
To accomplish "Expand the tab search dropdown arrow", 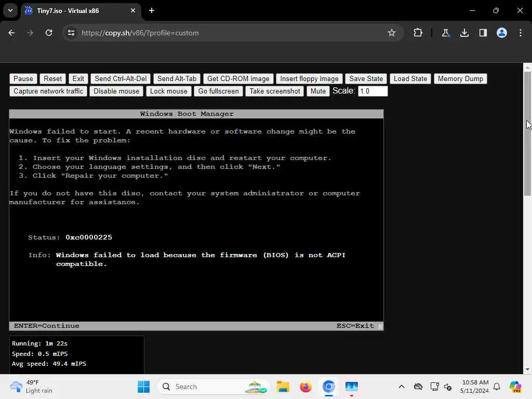I will click(x=10, y=10).
